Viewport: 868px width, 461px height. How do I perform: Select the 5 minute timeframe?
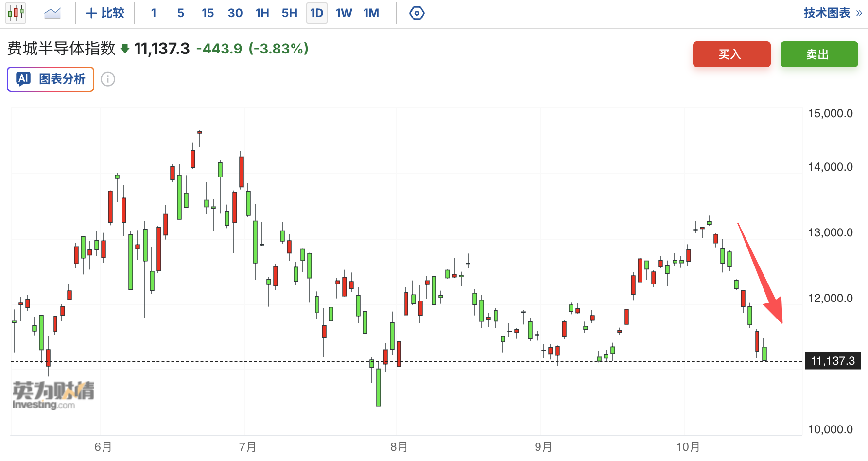click(x=181, y=13)
